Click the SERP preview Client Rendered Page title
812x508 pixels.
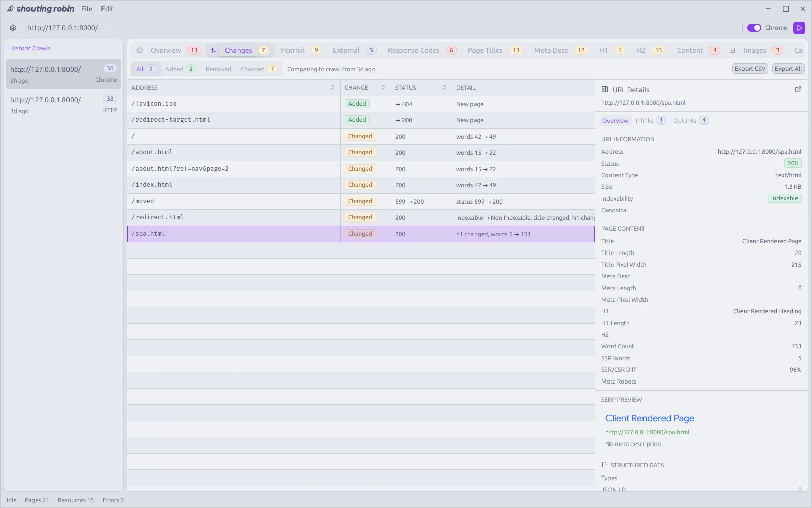650,418
